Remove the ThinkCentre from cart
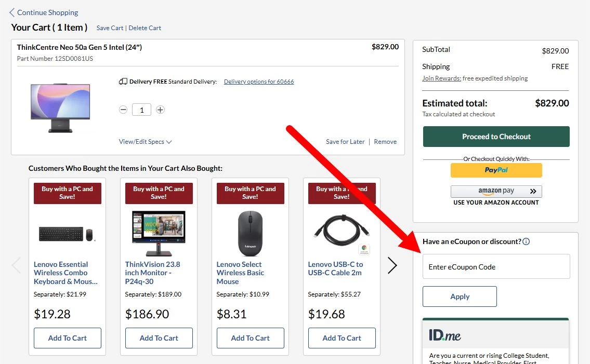This screenshot has height=364, width=590. click(x=385, y=142)
